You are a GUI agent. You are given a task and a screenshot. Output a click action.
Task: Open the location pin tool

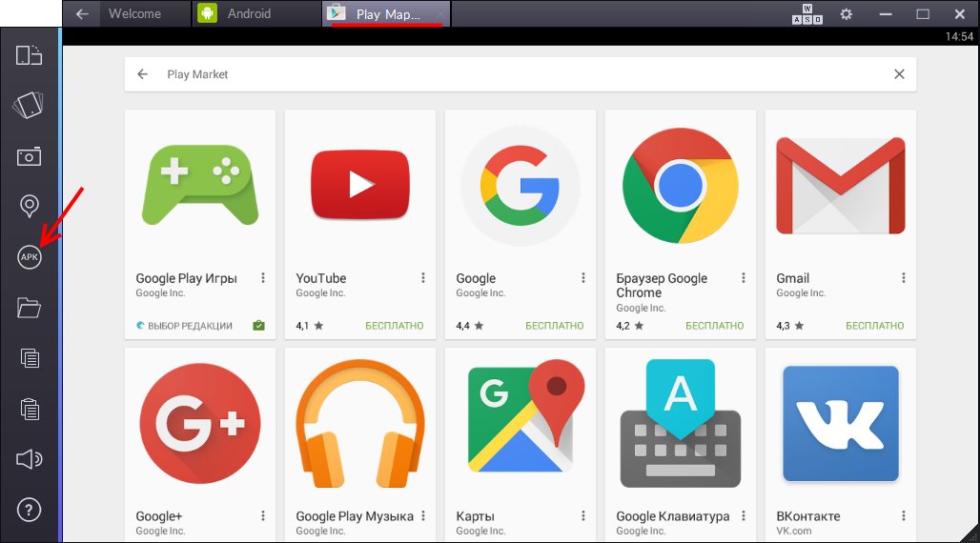[29, 206]
